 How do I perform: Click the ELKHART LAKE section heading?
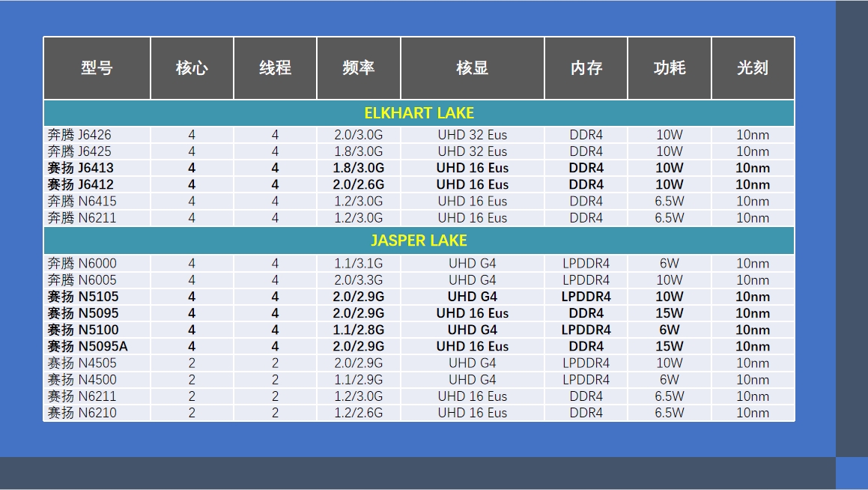pos(419,113)
